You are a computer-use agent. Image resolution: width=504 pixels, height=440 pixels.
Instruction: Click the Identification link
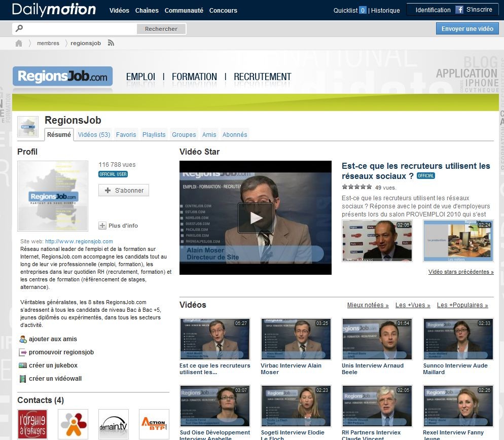(x=433, y=10)
